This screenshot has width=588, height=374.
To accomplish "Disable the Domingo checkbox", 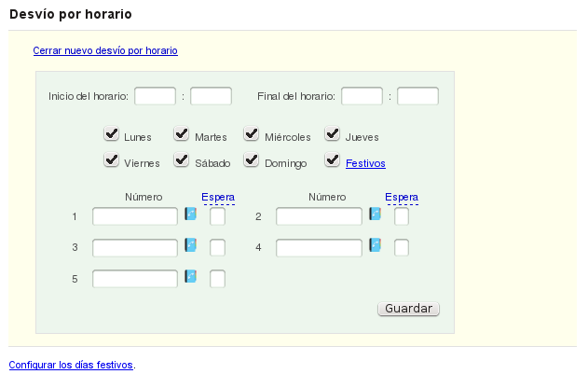I will (x=252, y=161).
